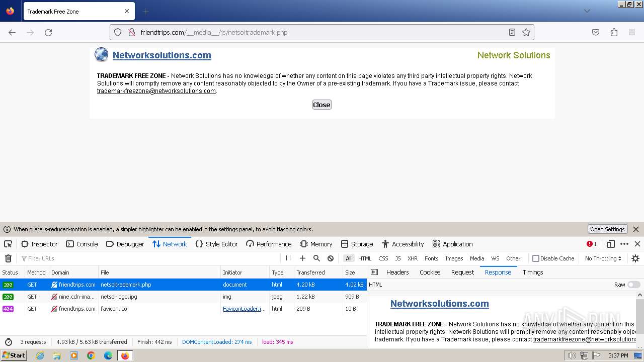
Task: Filter requests by Images type
Action: (x=454, y=258)
